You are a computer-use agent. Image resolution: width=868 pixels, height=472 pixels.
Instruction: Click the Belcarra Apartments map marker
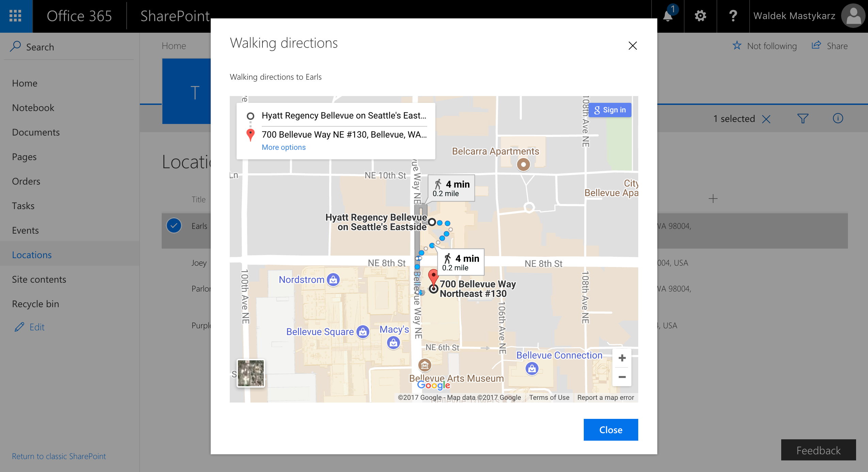523,165
